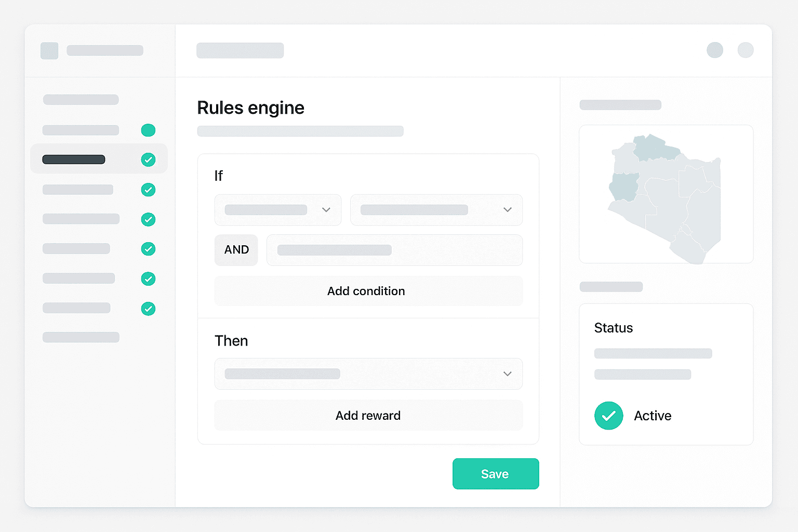Select the topmost sidebar item
798x532 pixels.
point(81,100)
